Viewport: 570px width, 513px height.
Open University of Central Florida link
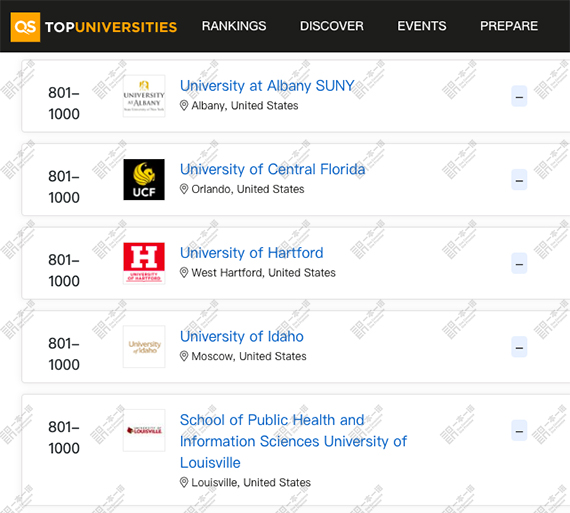(273, 169)
